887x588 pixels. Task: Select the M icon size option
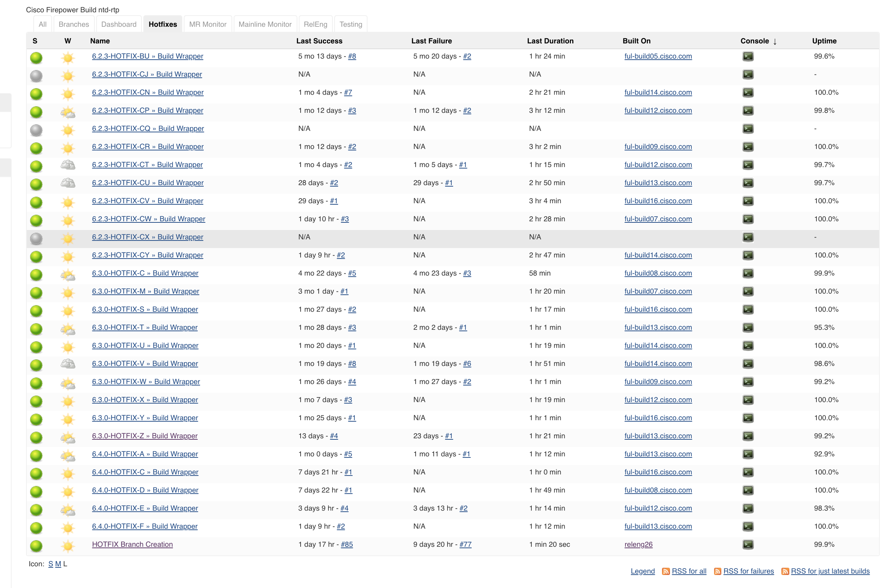point(58,564)
